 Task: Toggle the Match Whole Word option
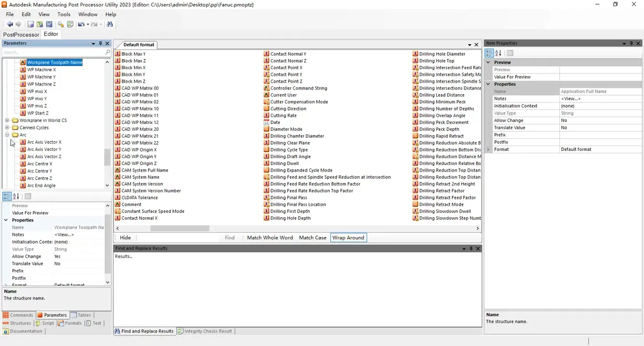coord(270,237)
